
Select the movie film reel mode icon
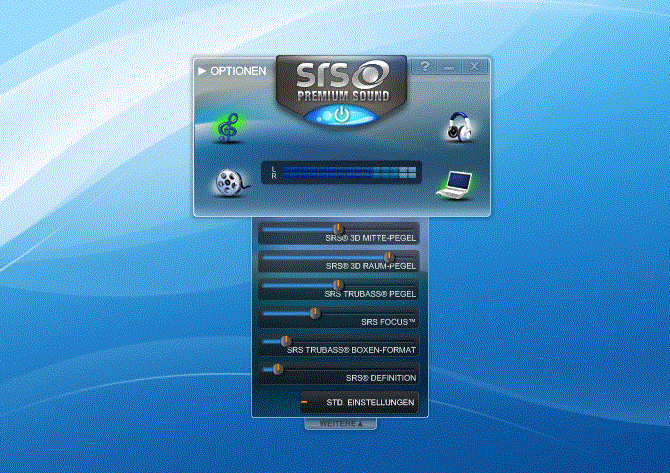point(232,183)
